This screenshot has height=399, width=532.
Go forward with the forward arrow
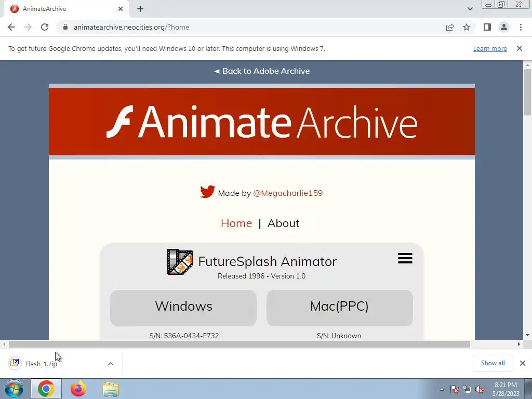coord(28,27)
